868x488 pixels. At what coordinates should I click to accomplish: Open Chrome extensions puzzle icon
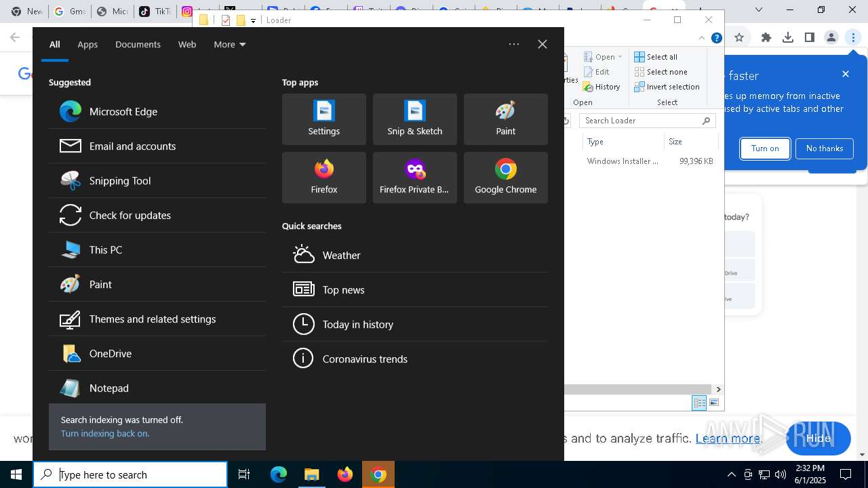coord(766,38)
